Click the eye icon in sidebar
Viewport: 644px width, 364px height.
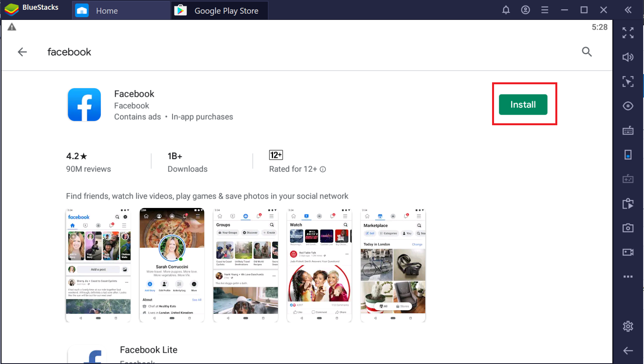pyautogui.click(x=628, y=106)
